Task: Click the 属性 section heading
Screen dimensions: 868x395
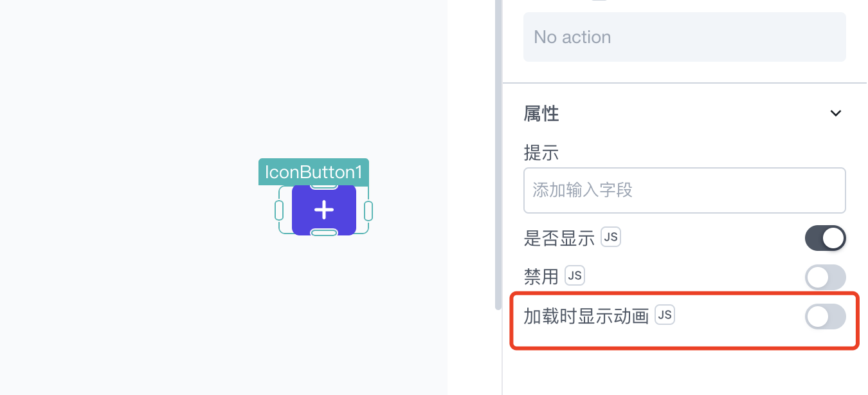Action: point(541,114)
